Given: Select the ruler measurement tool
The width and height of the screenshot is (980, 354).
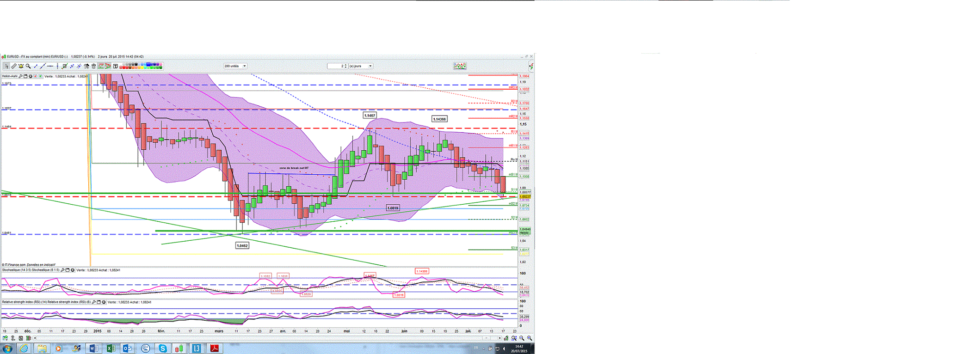Looking at the screenshot, I should (14, 66).
